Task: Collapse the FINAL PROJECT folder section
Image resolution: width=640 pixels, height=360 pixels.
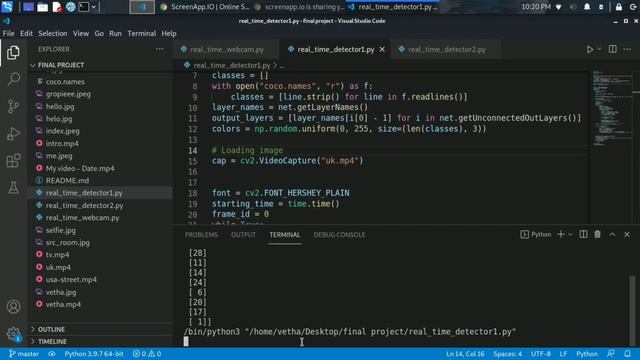Action: (100, 65)
